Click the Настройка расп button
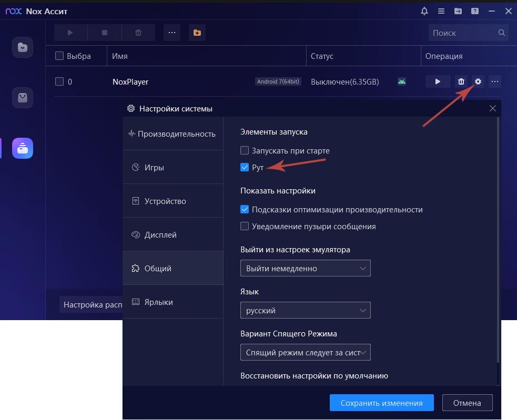Image resolution: width=517 pixels, height=420 pixels. click(91, 304)
